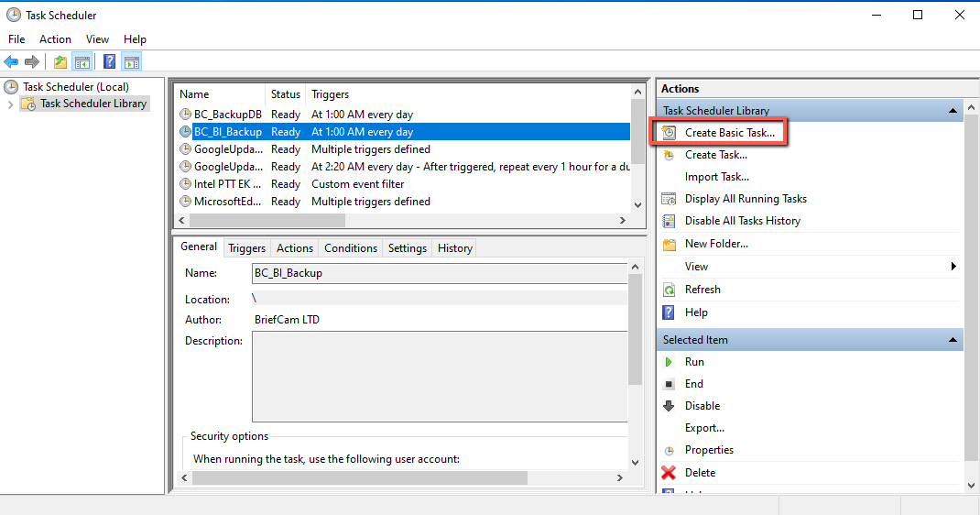
Task: Click the Display All Running Tasks icon
Action: coord(669,199)
